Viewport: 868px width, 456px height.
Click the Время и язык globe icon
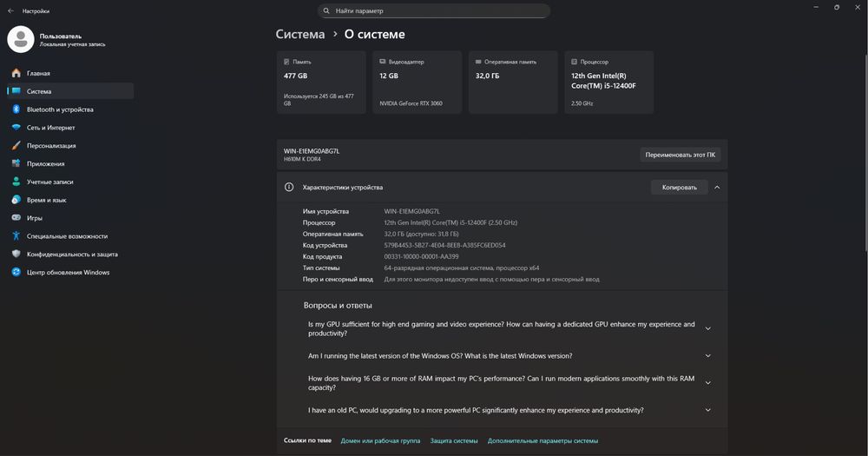pos(16,200)
